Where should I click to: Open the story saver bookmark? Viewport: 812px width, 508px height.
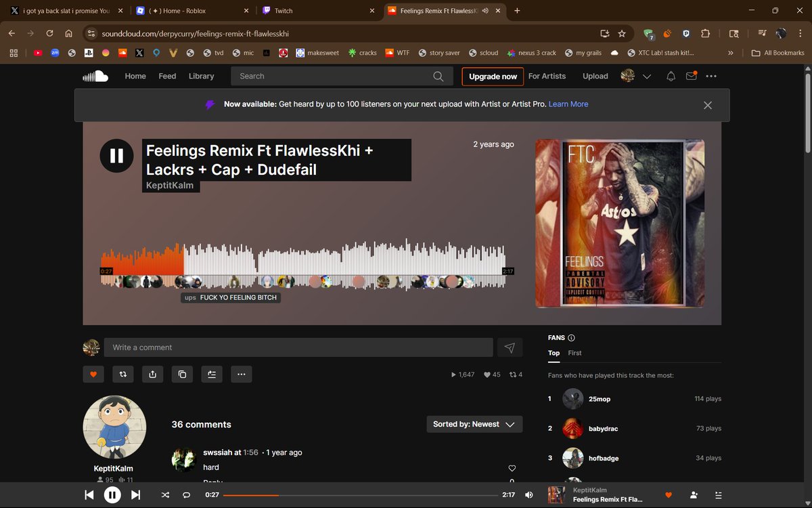(x=439, y=53)
